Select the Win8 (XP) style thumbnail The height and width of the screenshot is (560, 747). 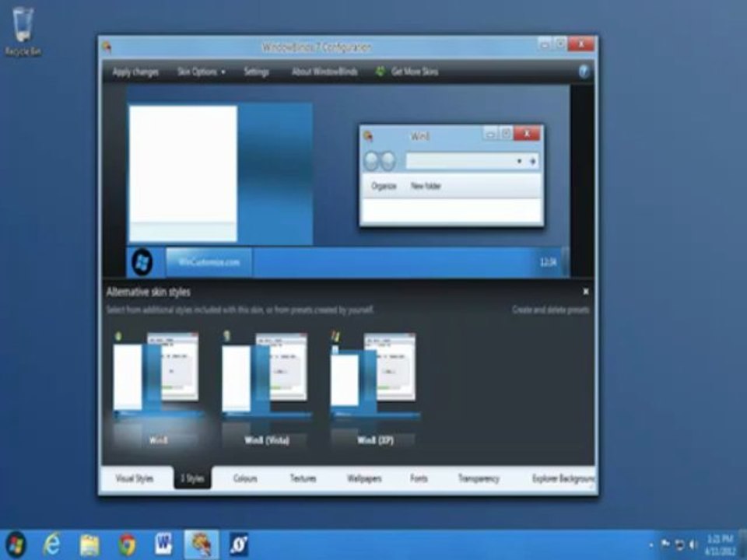375,388
